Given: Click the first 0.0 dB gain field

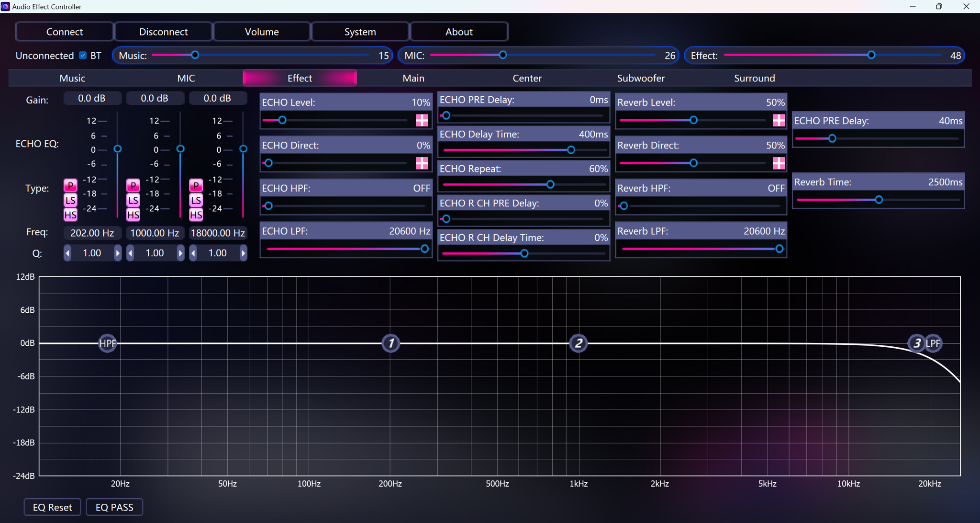Looking at the screenshot, I should (92, 98).
